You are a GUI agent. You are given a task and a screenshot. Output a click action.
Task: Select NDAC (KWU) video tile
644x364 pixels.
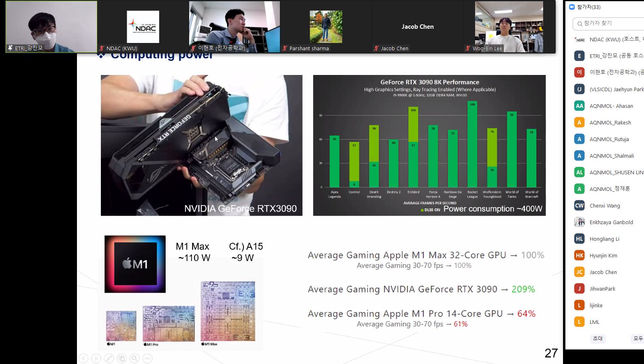(143, 27)
